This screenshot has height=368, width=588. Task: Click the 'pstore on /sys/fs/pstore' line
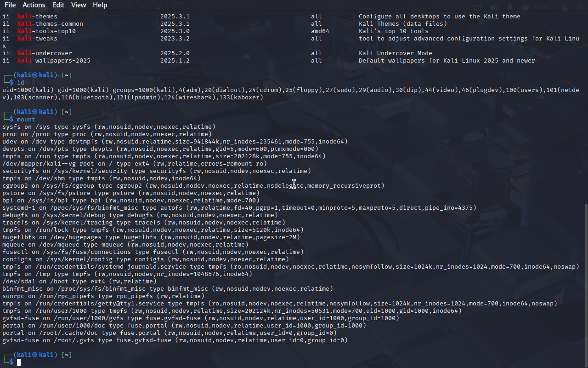coord(131,193)
